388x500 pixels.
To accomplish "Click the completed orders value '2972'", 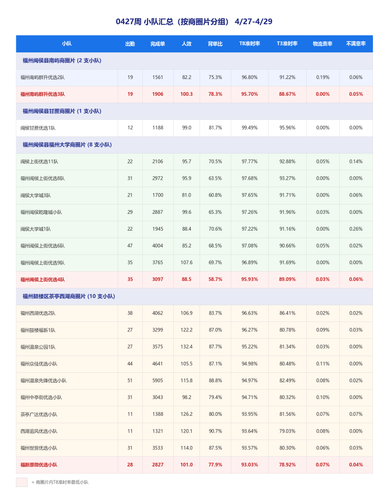I will (158, 178).
